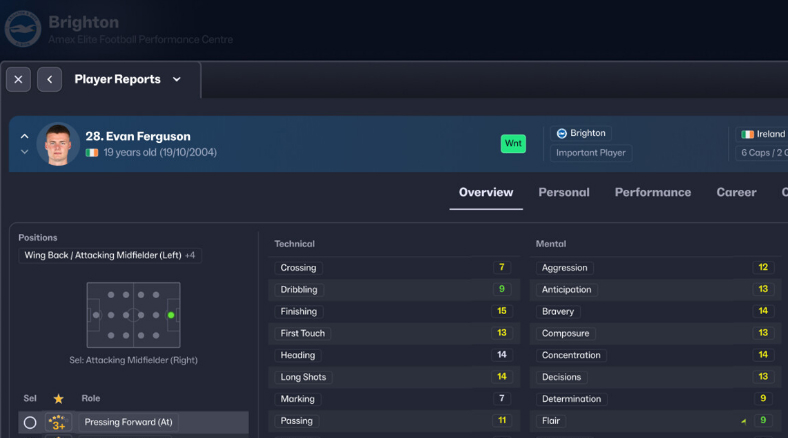Select the Career tab

coord(736,192)
